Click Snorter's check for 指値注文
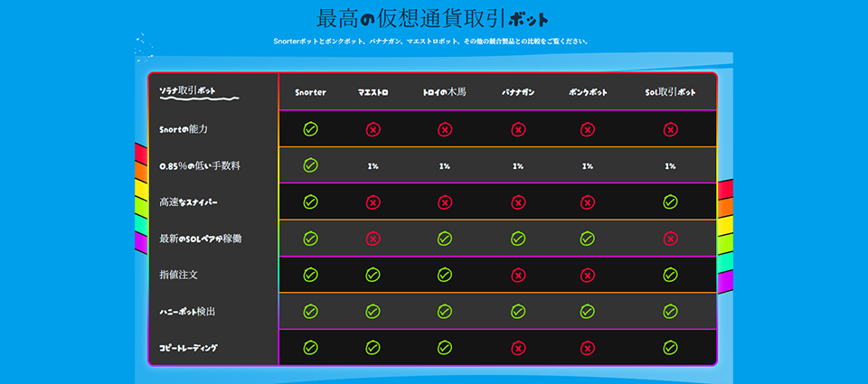 (310, 275)
